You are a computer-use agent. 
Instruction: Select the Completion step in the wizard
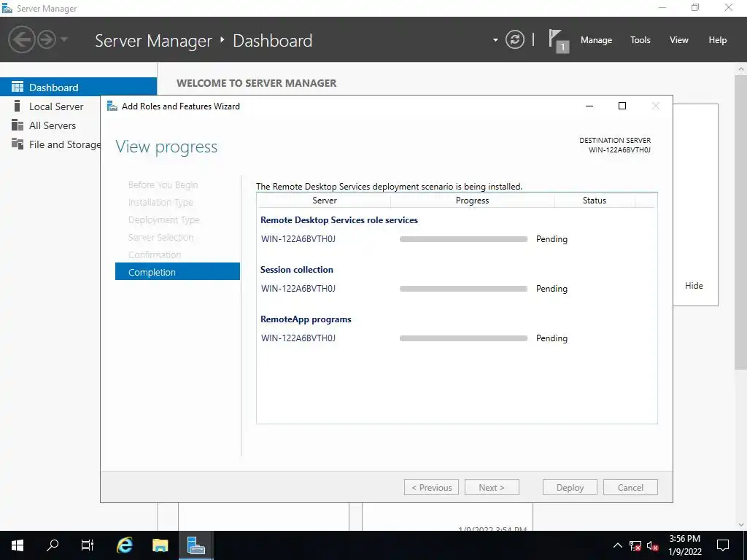coord(177,272)
